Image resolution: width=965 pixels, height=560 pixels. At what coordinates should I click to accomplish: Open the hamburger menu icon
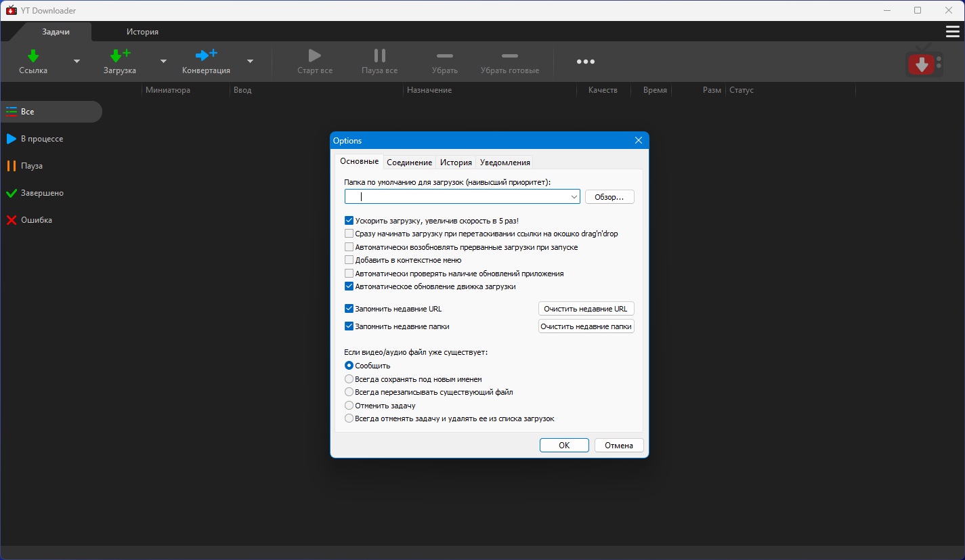[x=952, y=32]
